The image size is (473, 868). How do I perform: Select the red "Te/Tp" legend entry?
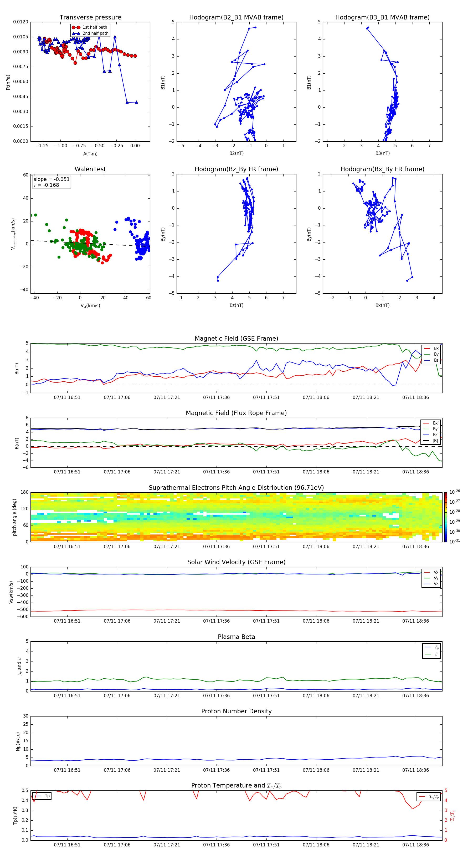coord(429,796)
